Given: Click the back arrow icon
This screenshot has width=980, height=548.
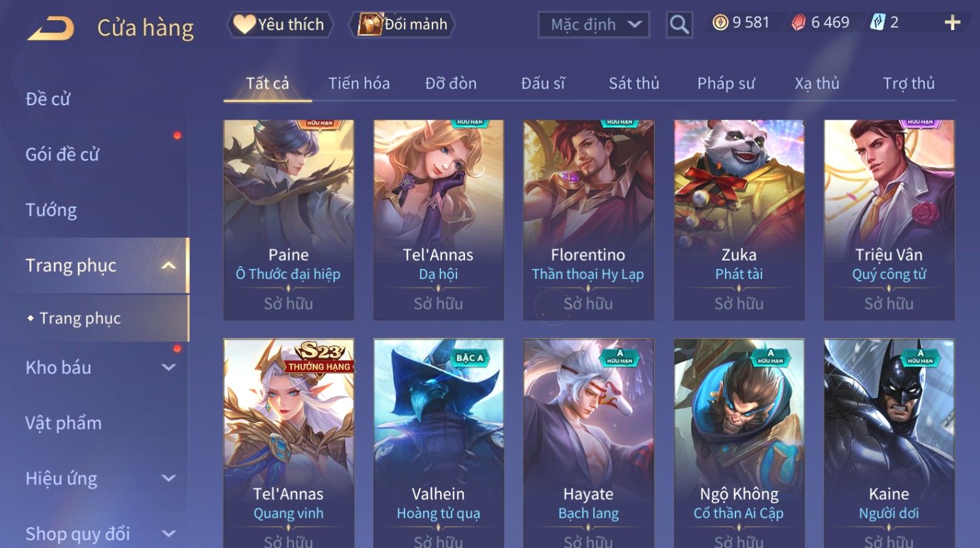Looking at the screenshot, I should coord(50,29).
